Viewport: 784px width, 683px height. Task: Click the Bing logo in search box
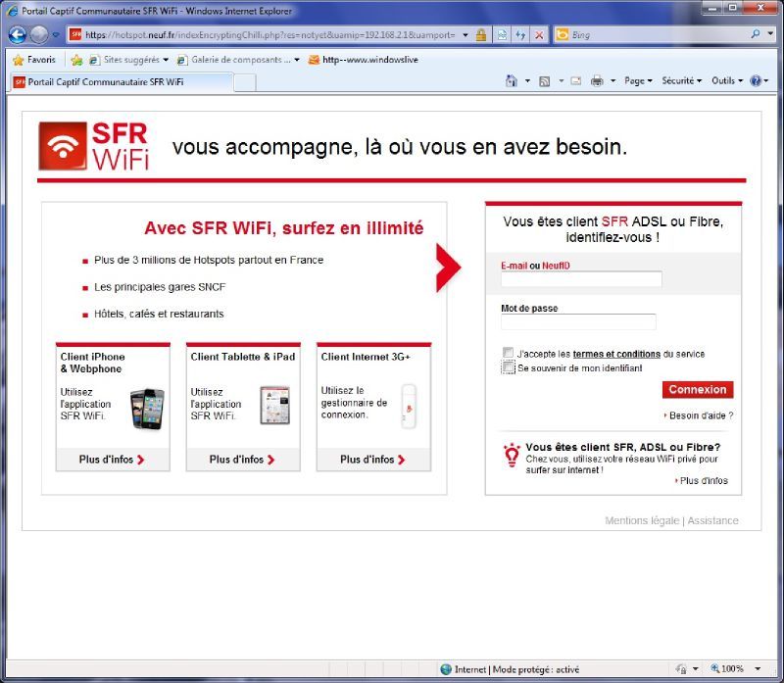(x=563, y=34)
